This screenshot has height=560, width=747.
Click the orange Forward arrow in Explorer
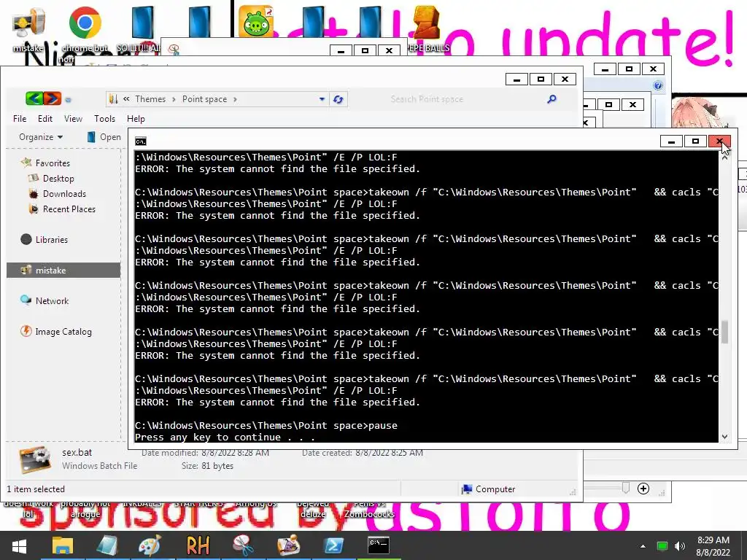[x=53, y=98]
